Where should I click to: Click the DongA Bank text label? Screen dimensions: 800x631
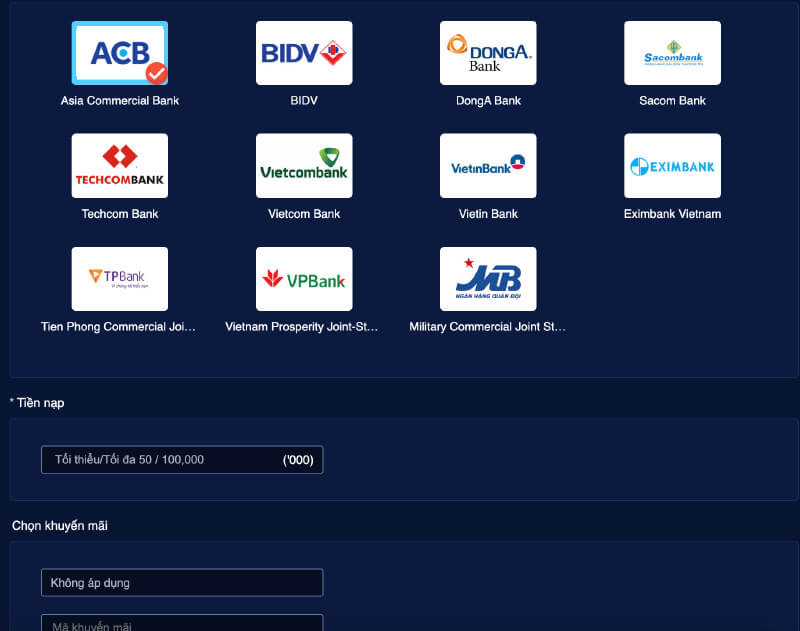pos(488,100)
